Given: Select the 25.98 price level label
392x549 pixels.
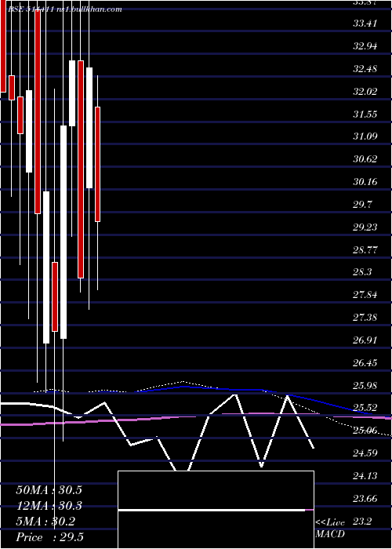Looking at the screenshot, I should tap(365, 386).
